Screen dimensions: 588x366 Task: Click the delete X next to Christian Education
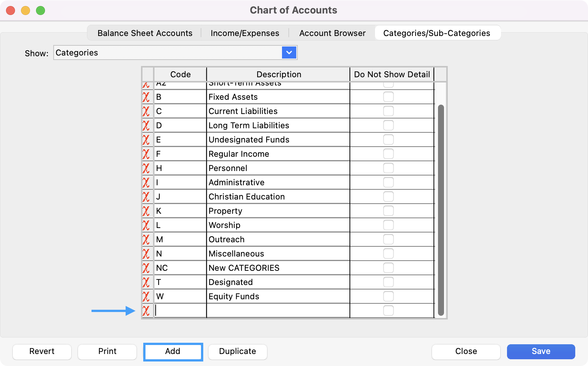[146, 197]
